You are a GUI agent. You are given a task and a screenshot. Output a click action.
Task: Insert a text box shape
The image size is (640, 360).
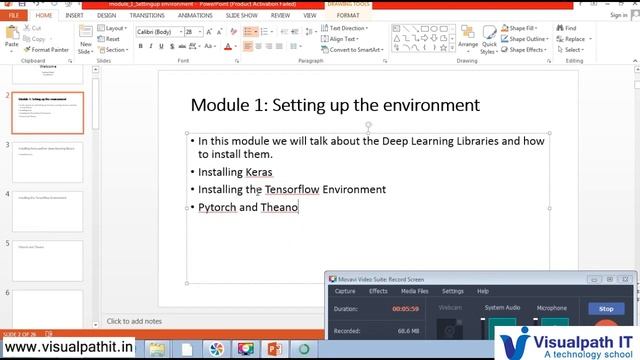pos(396,29)
